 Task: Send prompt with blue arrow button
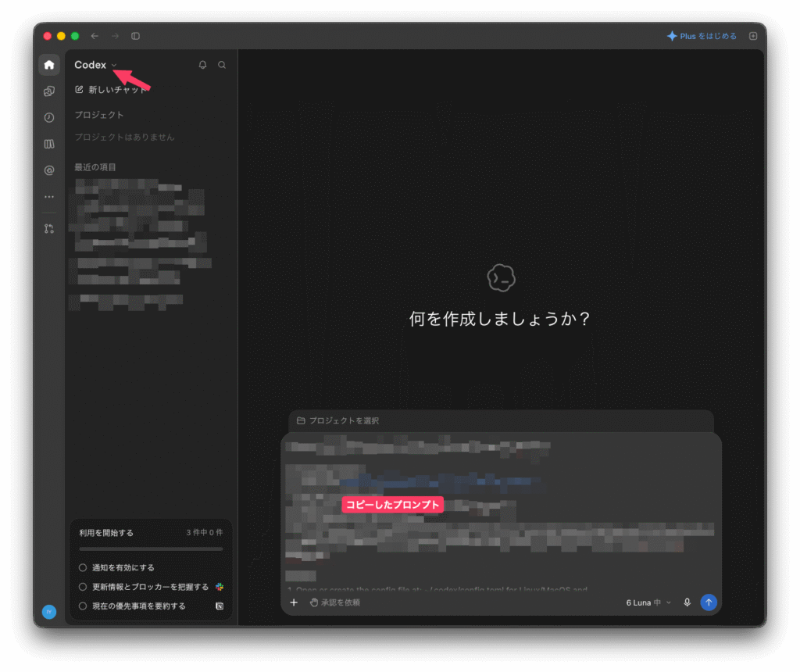(x=709, y=602)
